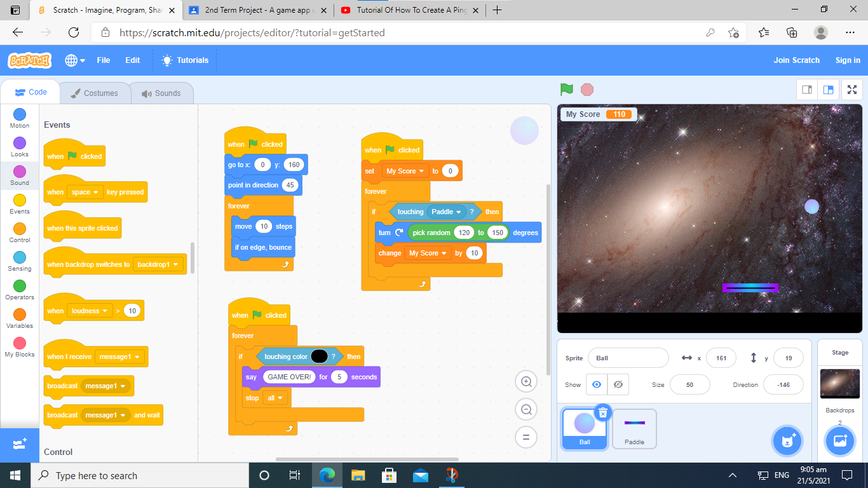Select the Motion blocks category

pyautogui.click(x=20, y=118)
